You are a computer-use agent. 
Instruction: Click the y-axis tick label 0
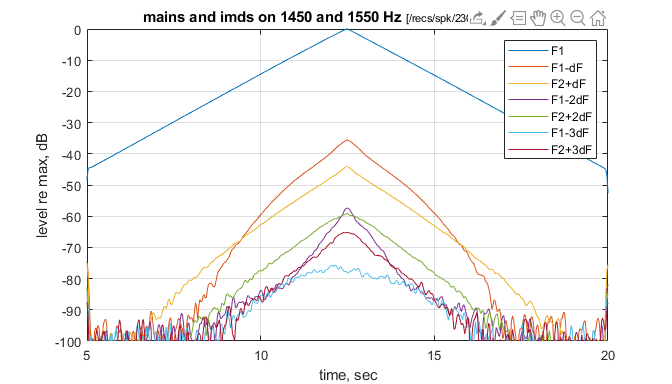click(77, 30)
